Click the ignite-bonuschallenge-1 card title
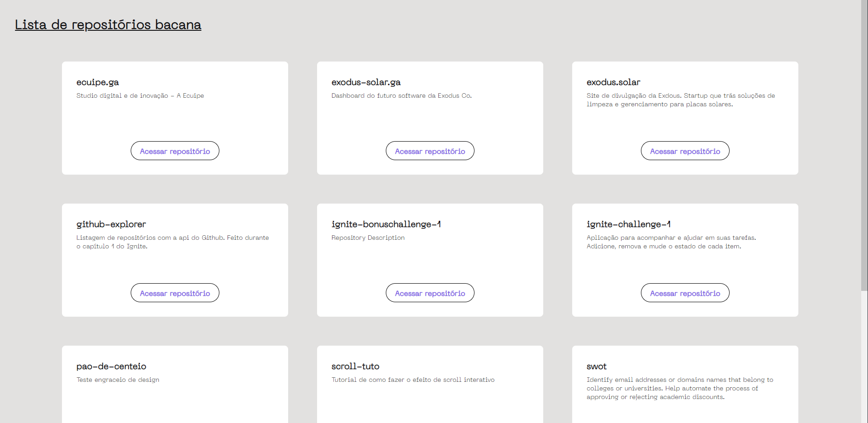The image size is (868, 423). click(386, 224)
